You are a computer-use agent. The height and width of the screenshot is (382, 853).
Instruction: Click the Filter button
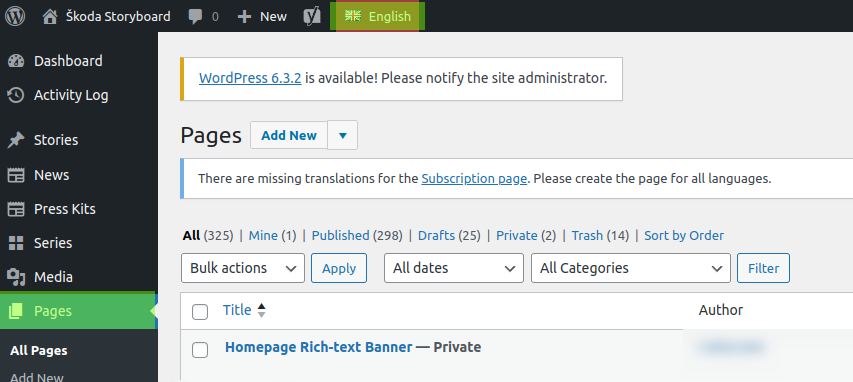(x=763, y=268)
